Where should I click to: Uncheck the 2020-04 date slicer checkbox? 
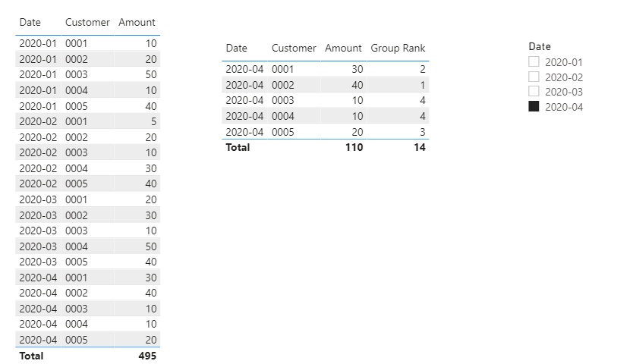pyautogui.click(x=534, y=106)
